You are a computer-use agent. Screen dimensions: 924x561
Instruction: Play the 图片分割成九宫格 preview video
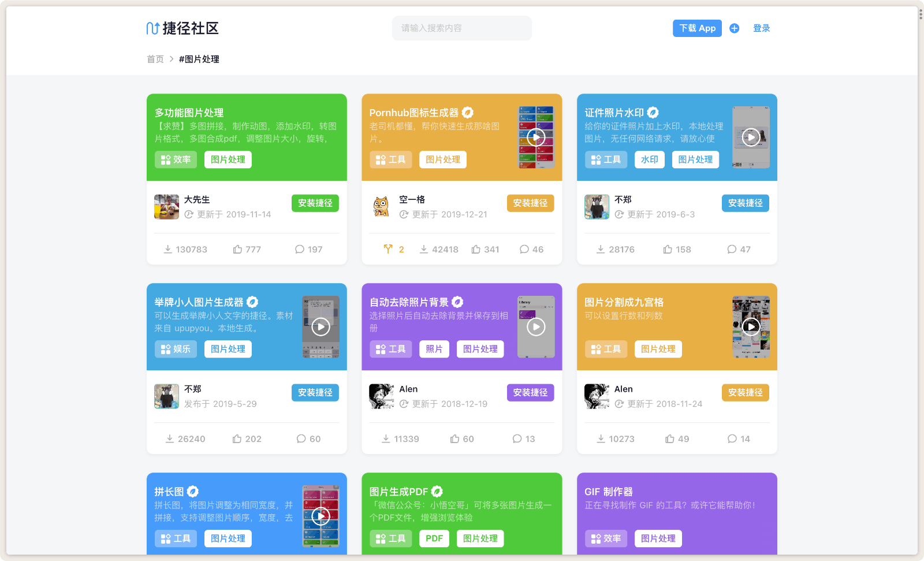tap(751, 327)
